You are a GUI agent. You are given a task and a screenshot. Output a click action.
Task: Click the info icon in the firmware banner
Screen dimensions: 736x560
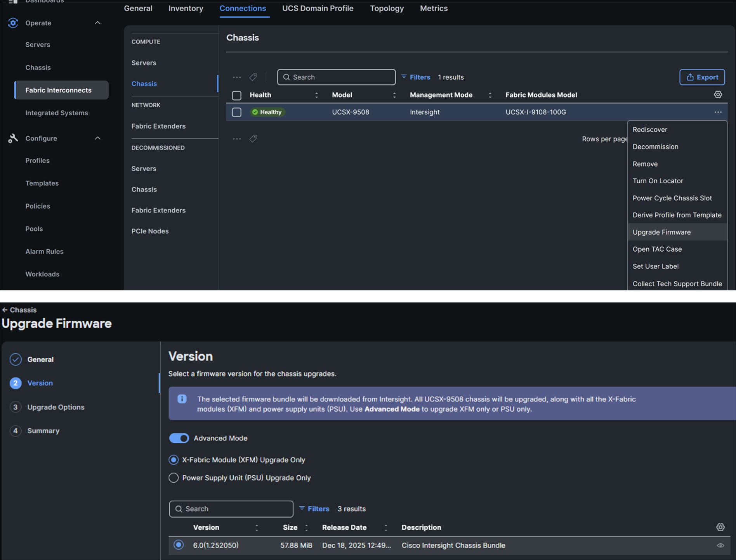pyautogui.click(x=182, y=399)
